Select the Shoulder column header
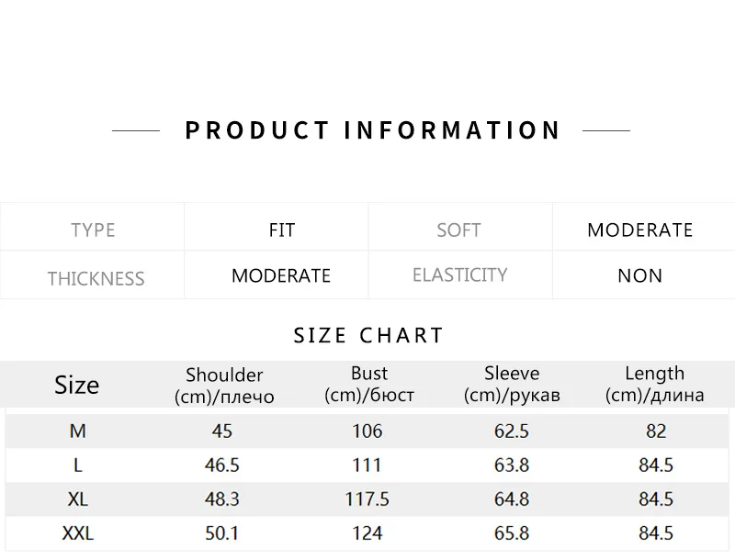The width and height of the screenshot is (735, 560). [224, 386]
